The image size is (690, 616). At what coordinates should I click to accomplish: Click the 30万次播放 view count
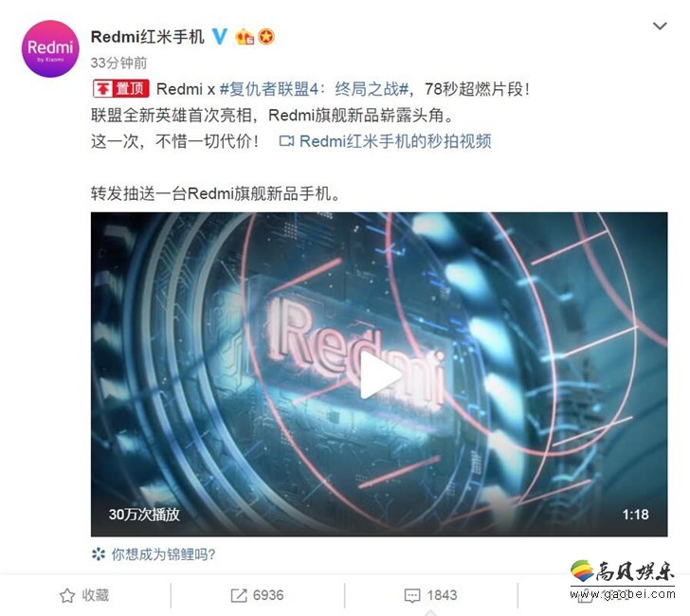click(144, 515)
